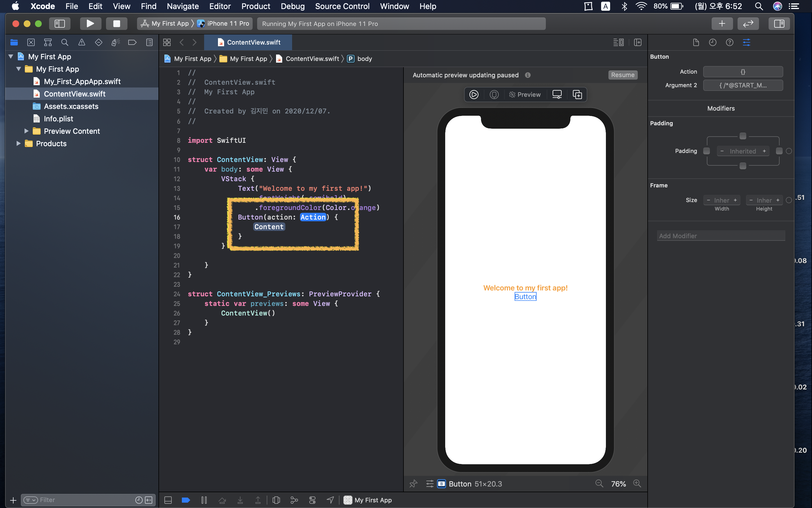Open the Breakpoint navigator icon
The height and width of the screenshot is (508, 812).
point(132,42)
